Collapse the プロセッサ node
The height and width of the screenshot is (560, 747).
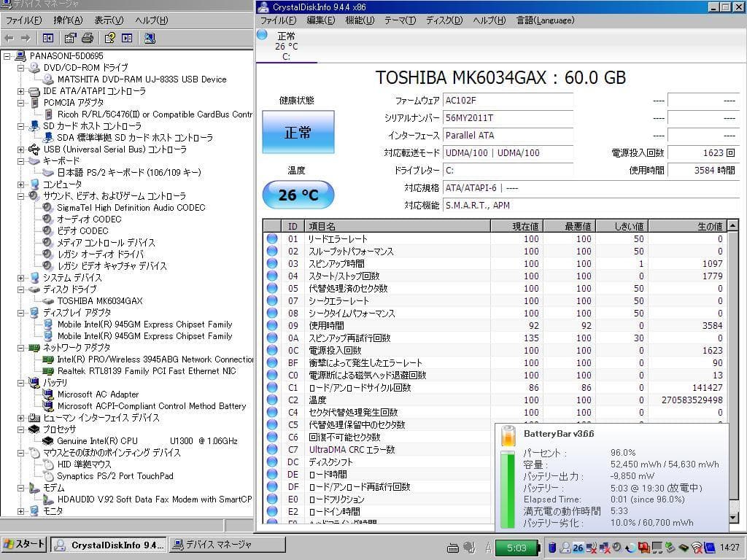pyautogui.click(x=21, y=429)
